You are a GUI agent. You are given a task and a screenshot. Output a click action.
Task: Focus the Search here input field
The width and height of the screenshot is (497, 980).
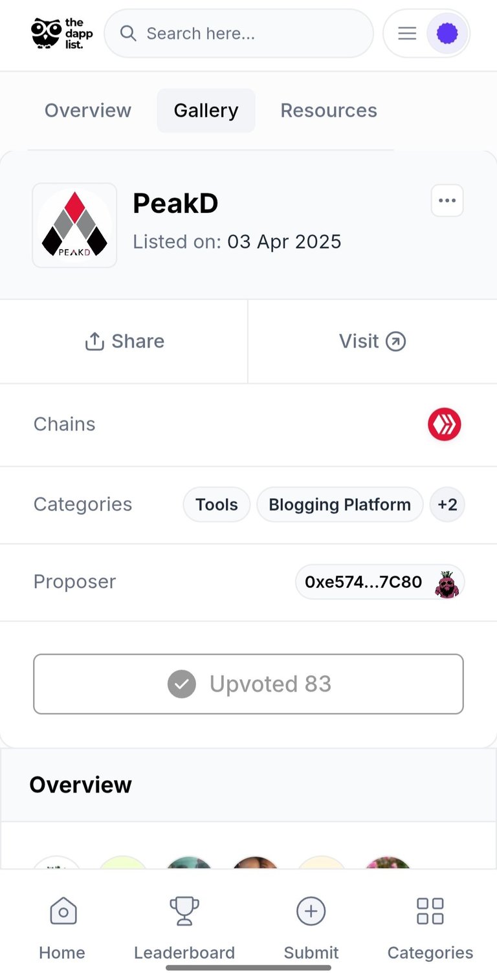tap(239, 33)
